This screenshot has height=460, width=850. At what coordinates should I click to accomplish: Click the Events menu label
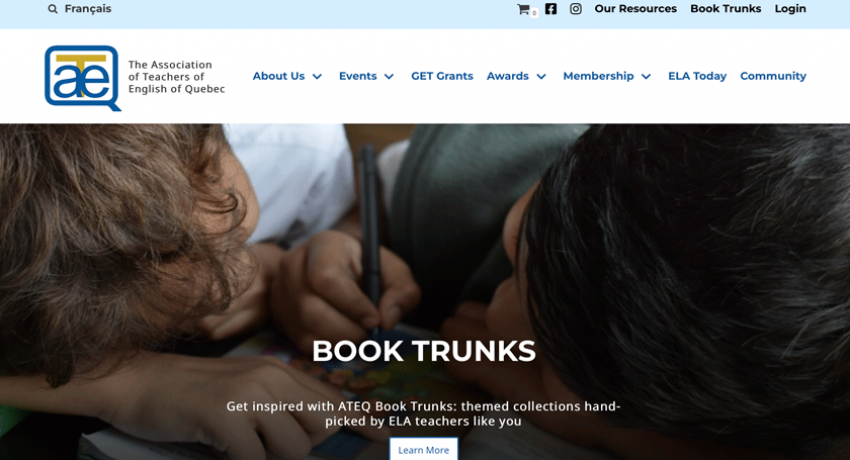coord(358,76)
